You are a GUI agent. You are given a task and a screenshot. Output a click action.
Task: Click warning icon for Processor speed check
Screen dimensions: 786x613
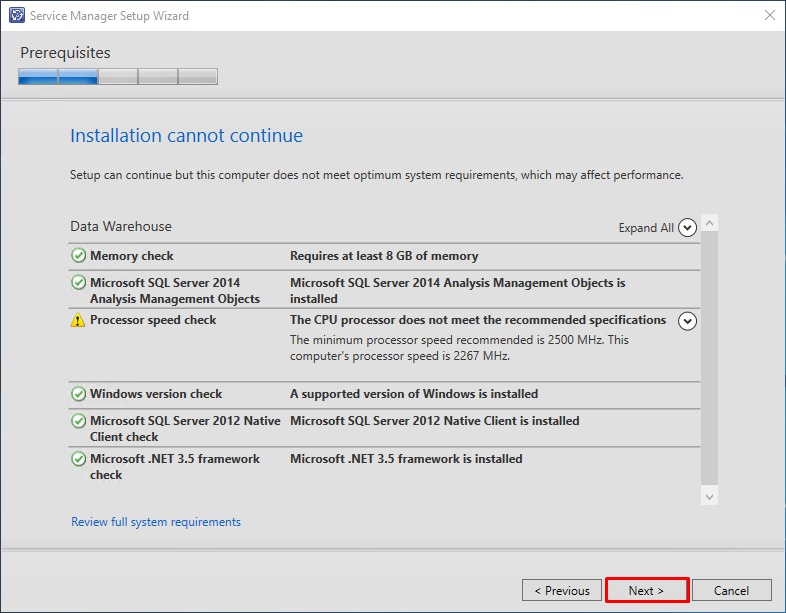pos(78,320)
